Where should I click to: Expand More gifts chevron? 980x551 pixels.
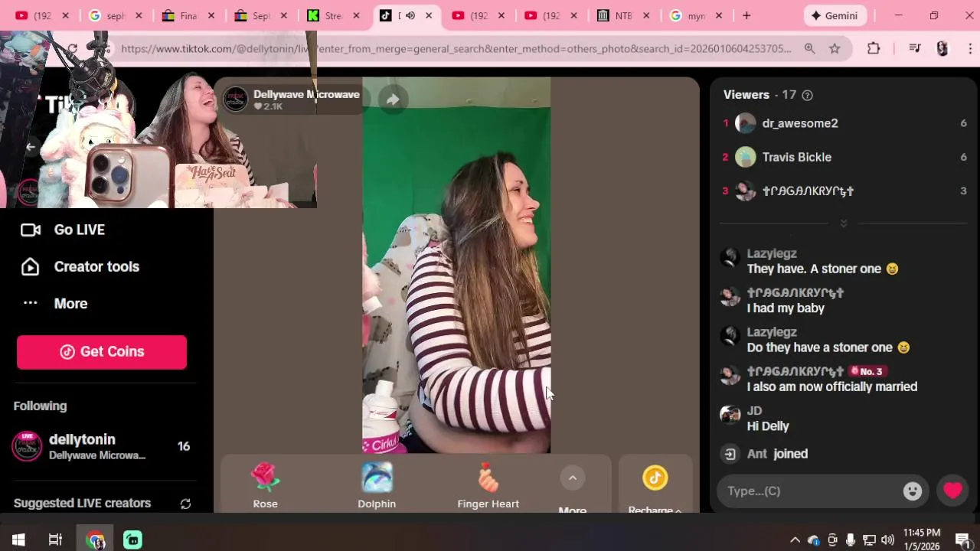572,478
